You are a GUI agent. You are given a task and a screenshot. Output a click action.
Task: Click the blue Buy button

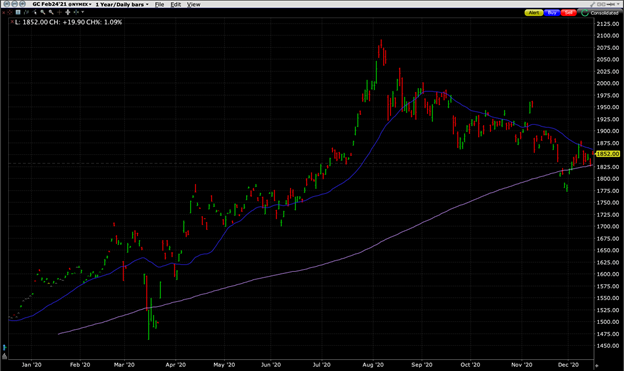coord(552,13)
